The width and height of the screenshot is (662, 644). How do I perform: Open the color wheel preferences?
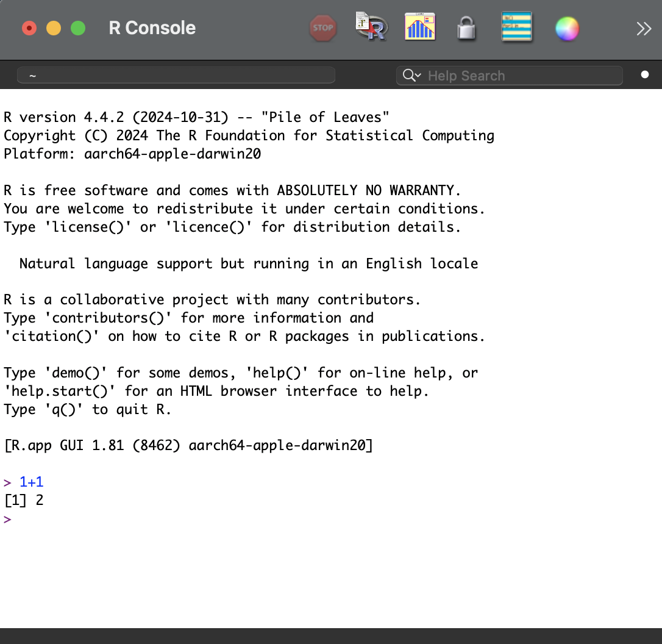567,29
